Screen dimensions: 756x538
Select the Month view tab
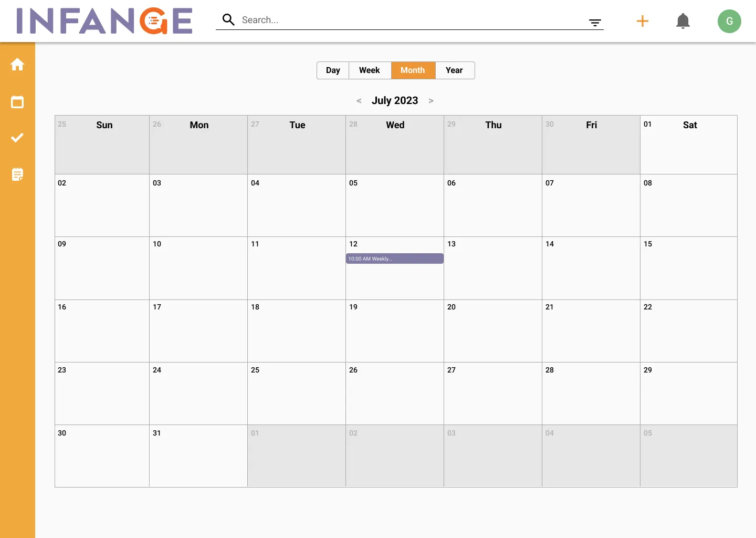click(x=413, y=70)
